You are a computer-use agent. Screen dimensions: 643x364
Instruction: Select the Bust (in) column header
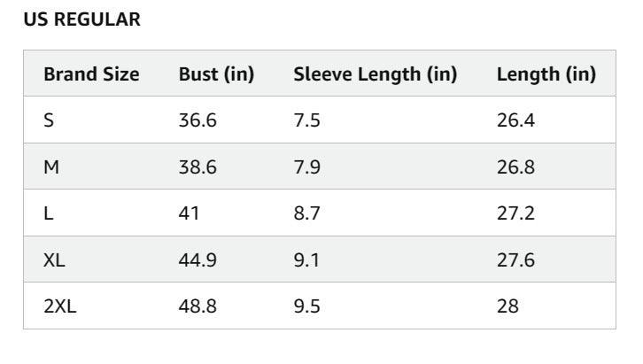pyautogui.click(x=216, y=74)
